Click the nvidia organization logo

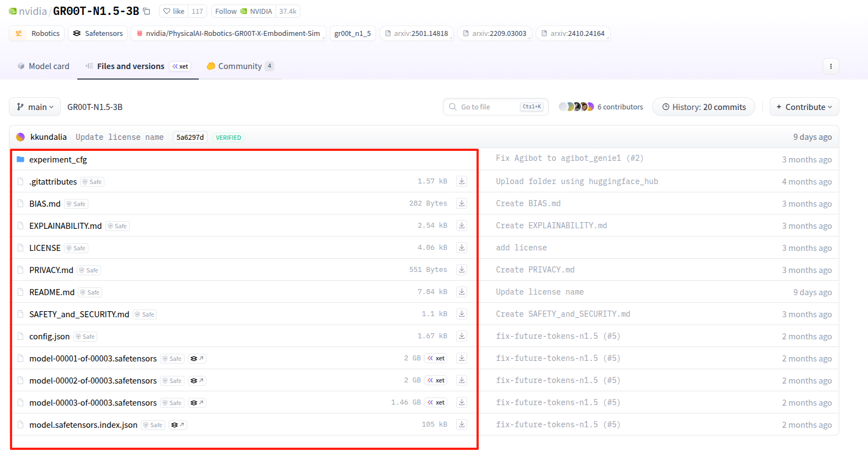click(x=13, y=11)
